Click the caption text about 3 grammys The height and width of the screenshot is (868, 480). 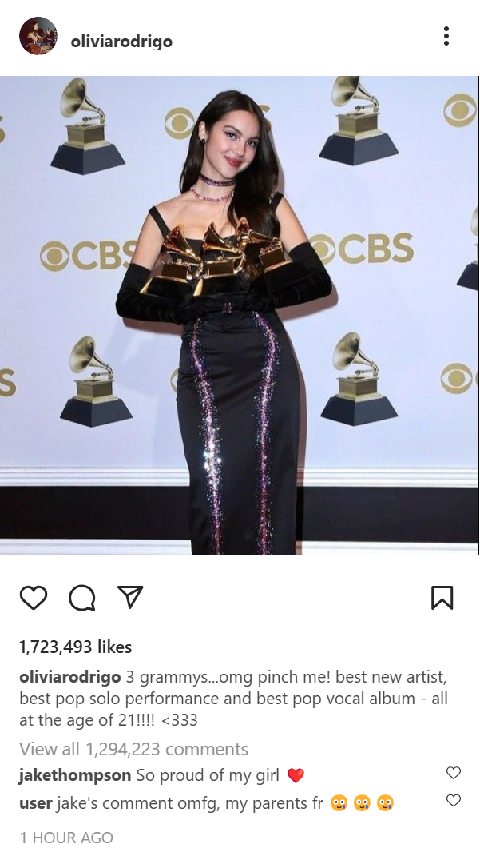coord(233,699)
